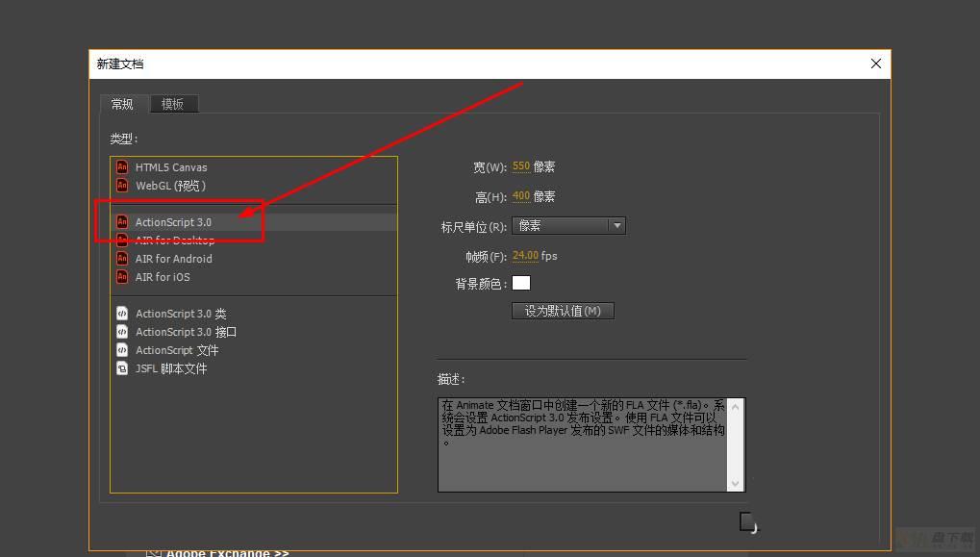Choose HTML5 Canvas from the type list

tap(254, 167)
